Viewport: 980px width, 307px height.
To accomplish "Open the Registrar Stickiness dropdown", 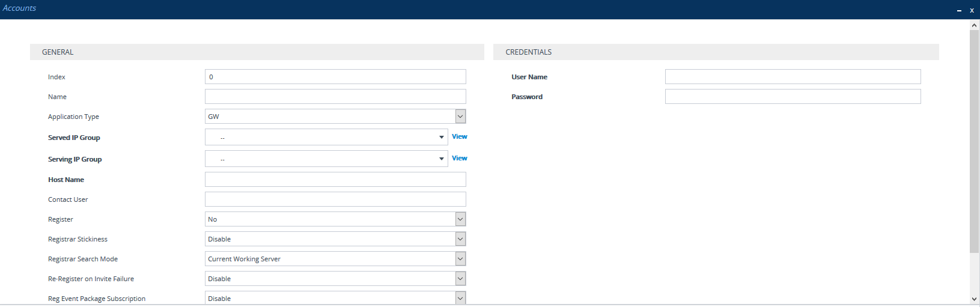I will click(x=460, y=239).
